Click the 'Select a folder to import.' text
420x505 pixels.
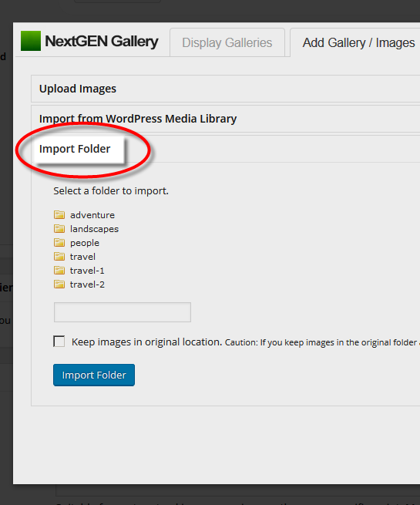[x=111, y=191]
